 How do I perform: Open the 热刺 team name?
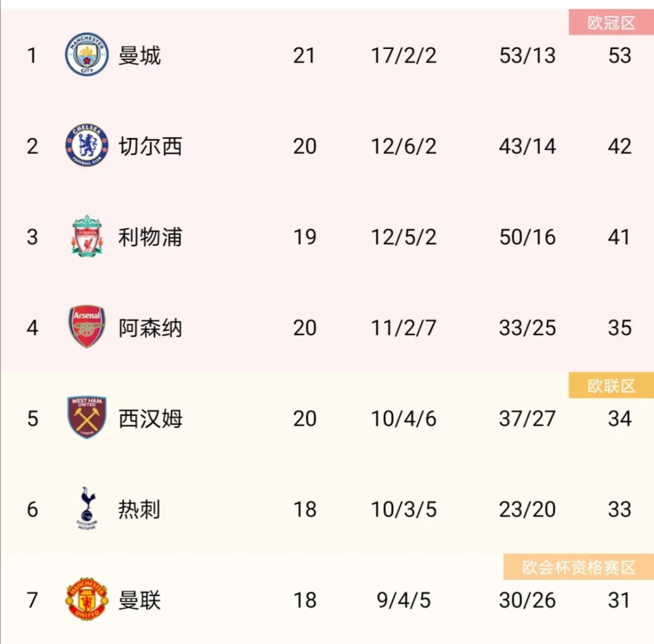[x=139, y=509]
